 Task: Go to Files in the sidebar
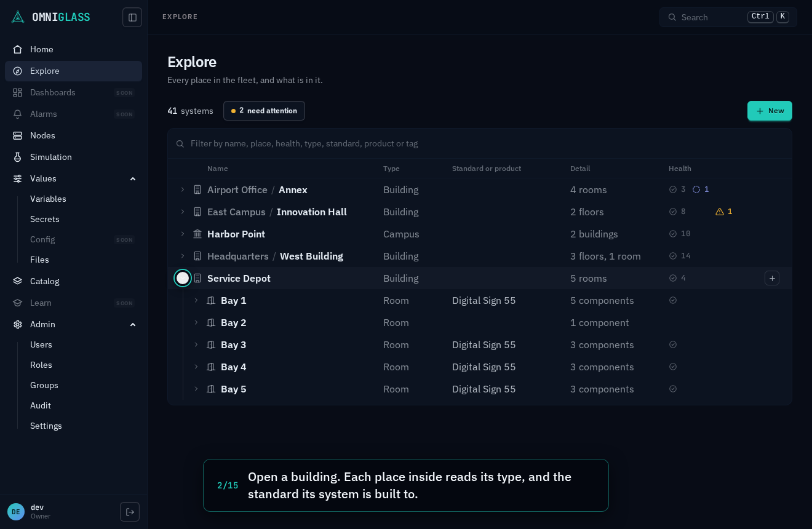click(39, 260)
